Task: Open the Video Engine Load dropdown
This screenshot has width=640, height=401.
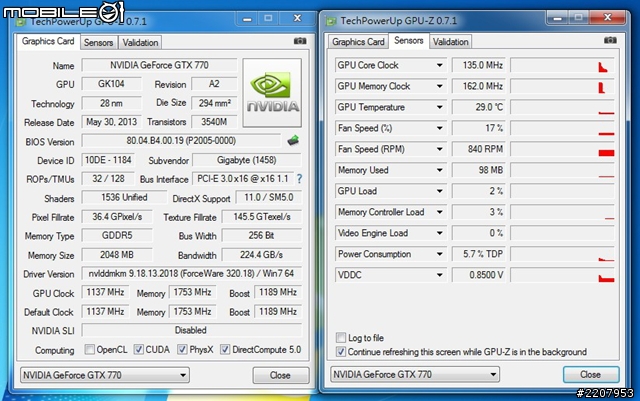Action: tap(440, 233)
